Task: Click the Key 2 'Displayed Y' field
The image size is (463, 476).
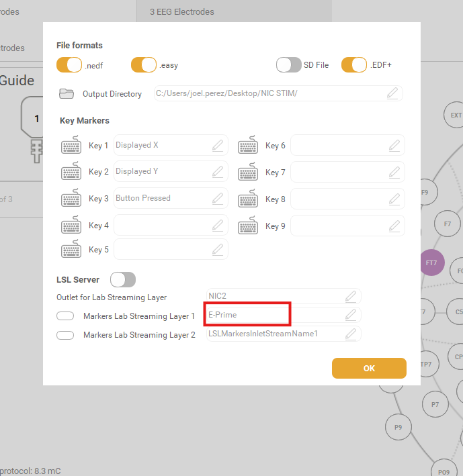Action: click(171, 171)
